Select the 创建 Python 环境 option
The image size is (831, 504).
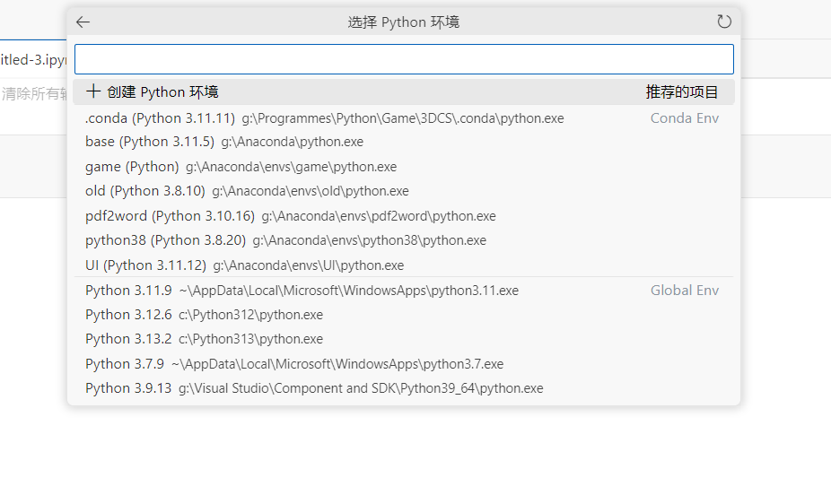click(404, 92)
